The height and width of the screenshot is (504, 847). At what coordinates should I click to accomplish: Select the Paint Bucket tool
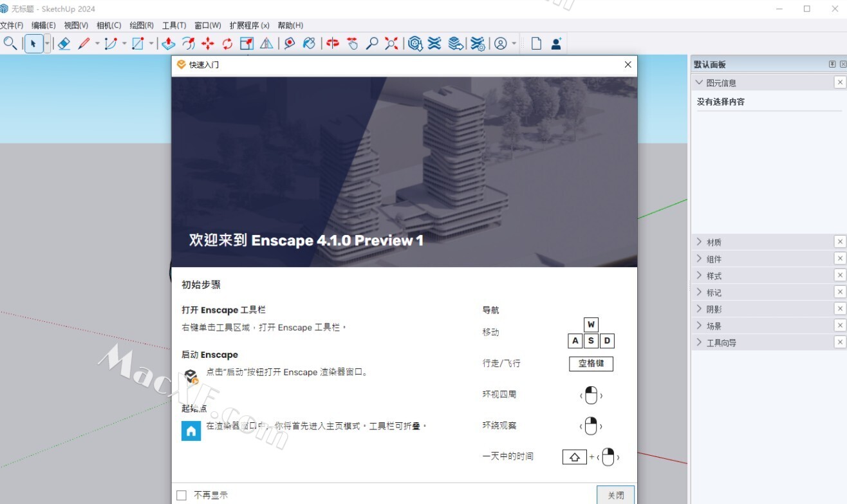tap(309, 43)
